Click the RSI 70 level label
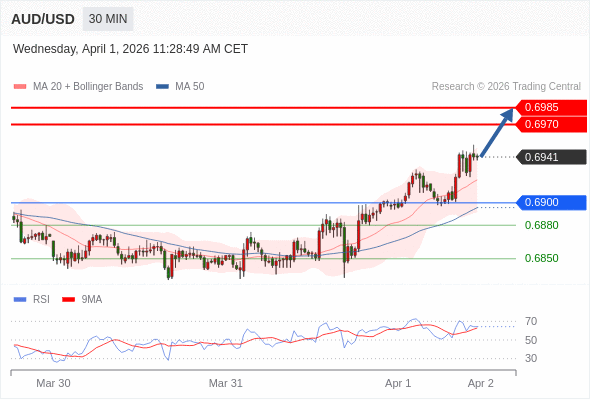Image resolution: width=590 pixels, height=400 pixels. [x=531, y=321]
